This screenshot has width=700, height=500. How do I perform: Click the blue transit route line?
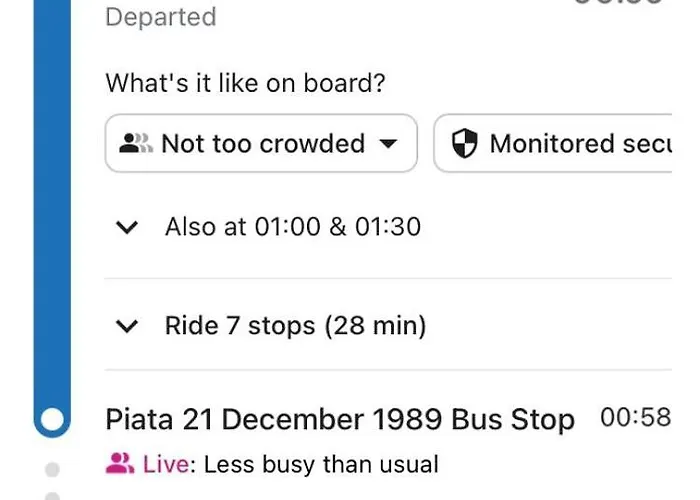coord(53,200)
